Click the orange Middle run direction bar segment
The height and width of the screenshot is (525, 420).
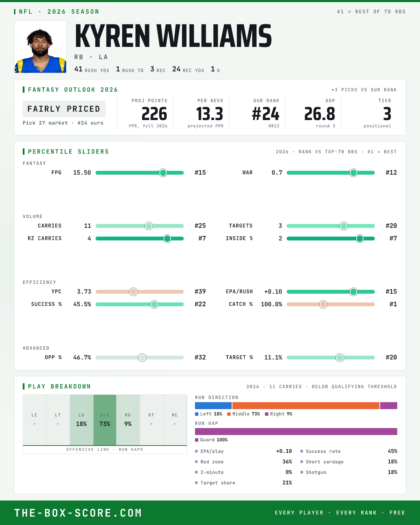(x=306, y=406)
